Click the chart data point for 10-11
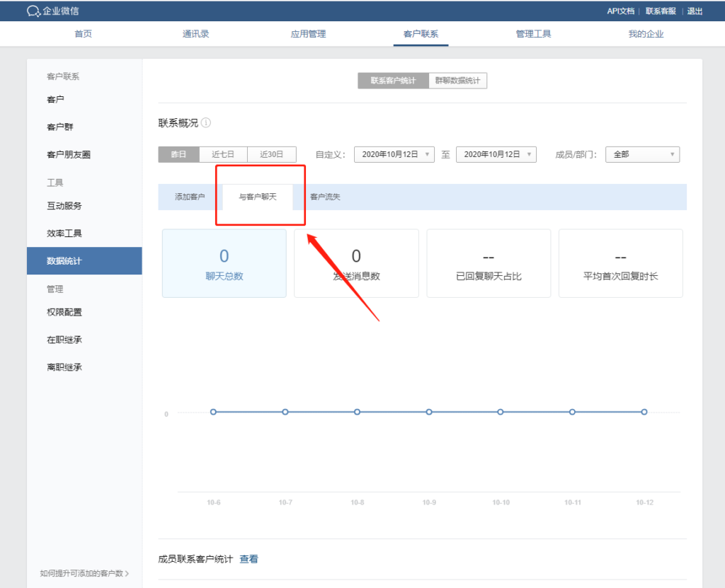 pos(572,412)
